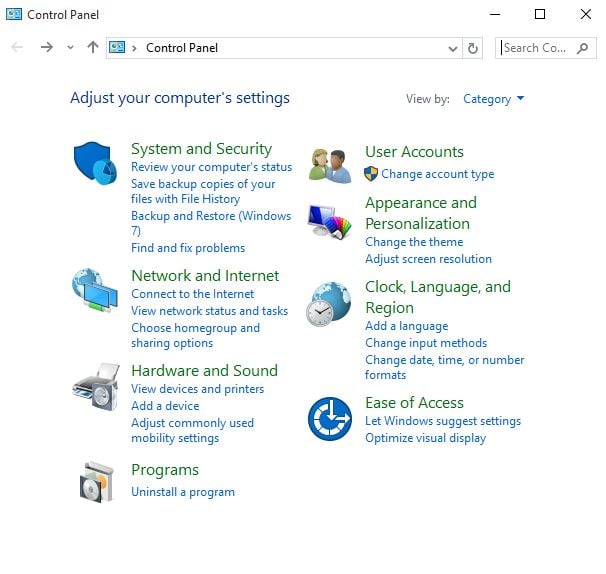Click Add a language

click(x=407, y=326)
